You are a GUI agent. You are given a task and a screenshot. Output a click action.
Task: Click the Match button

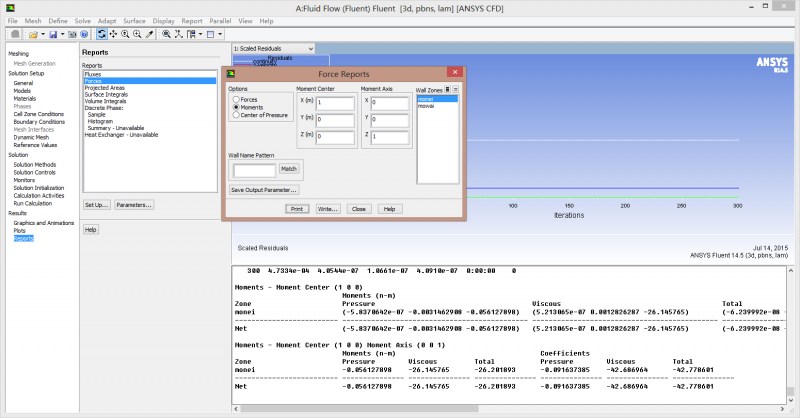[289, 169]
